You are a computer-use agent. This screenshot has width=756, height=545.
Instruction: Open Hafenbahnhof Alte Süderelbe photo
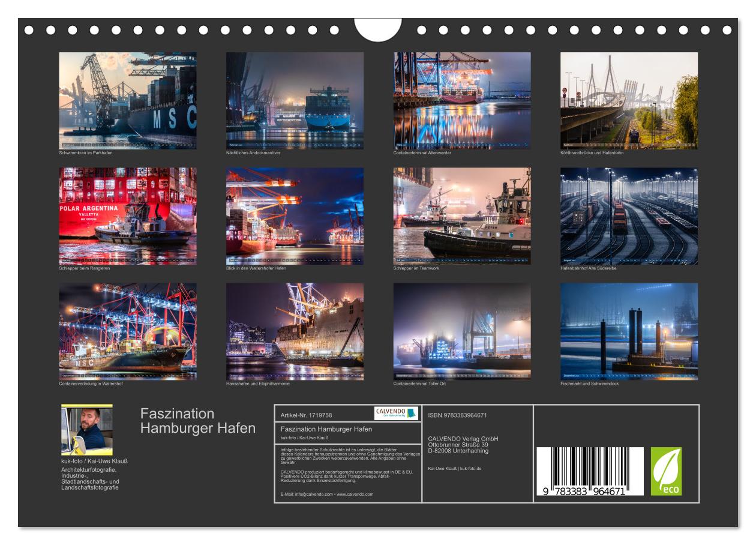tap(629, 216)
